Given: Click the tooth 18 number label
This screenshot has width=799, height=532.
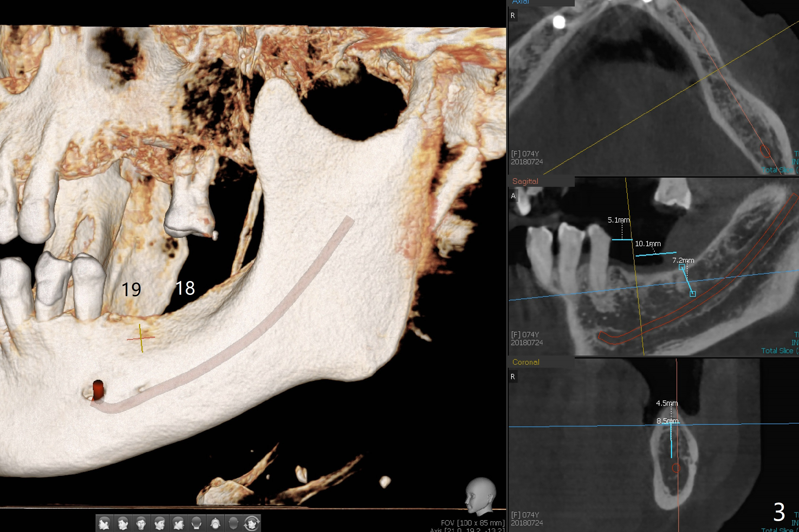Looking at the screenshot, I should point(185,288).
